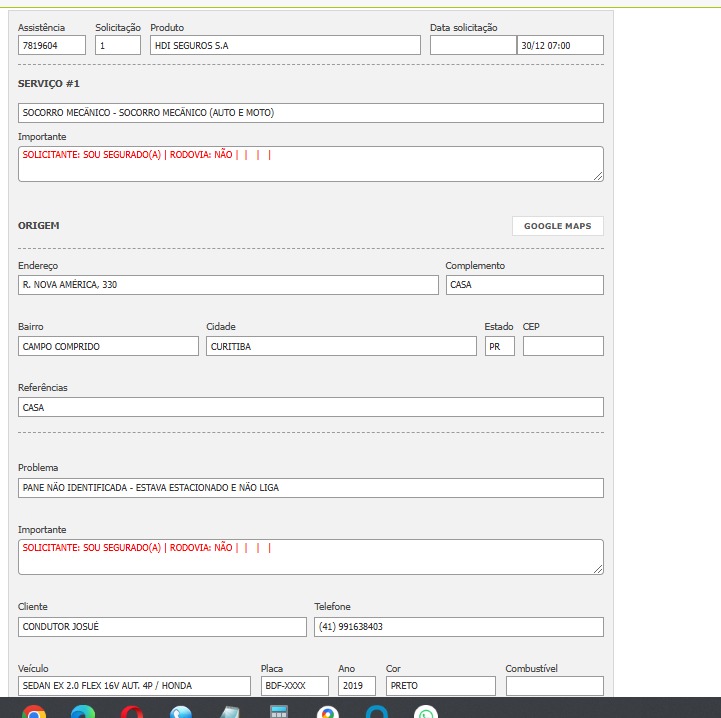This screenshot has width=721, height=718.
Task: Click the ORIGEM section heading
Action: [x=39, y=226]
